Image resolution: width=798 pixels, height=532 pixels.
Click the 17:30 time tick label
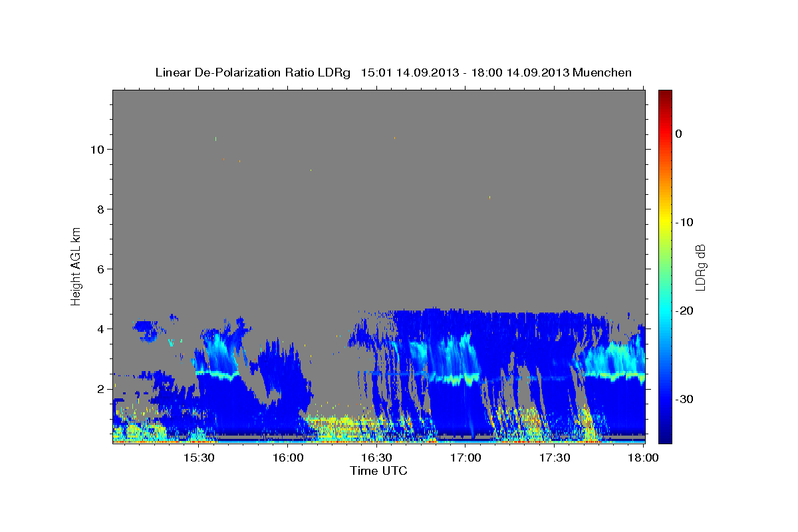coord(555,458)
